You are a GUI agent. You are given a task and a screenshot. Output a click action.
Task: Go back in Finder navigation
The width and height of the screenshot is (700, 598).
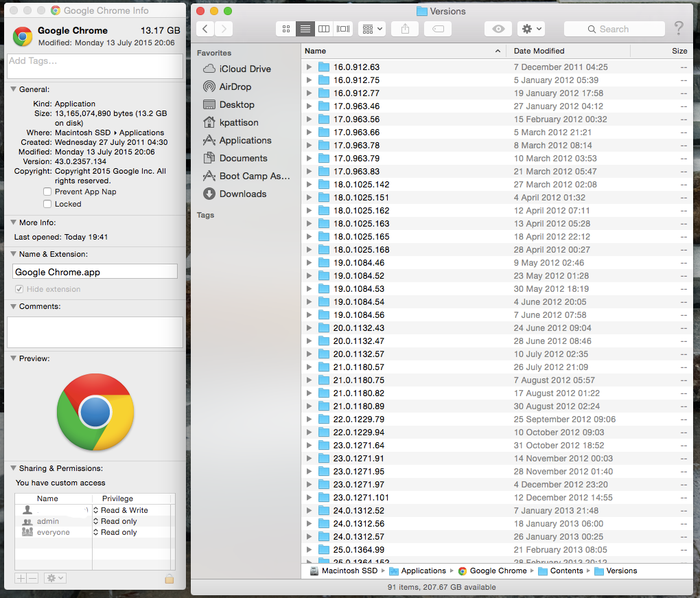point(205,29)
